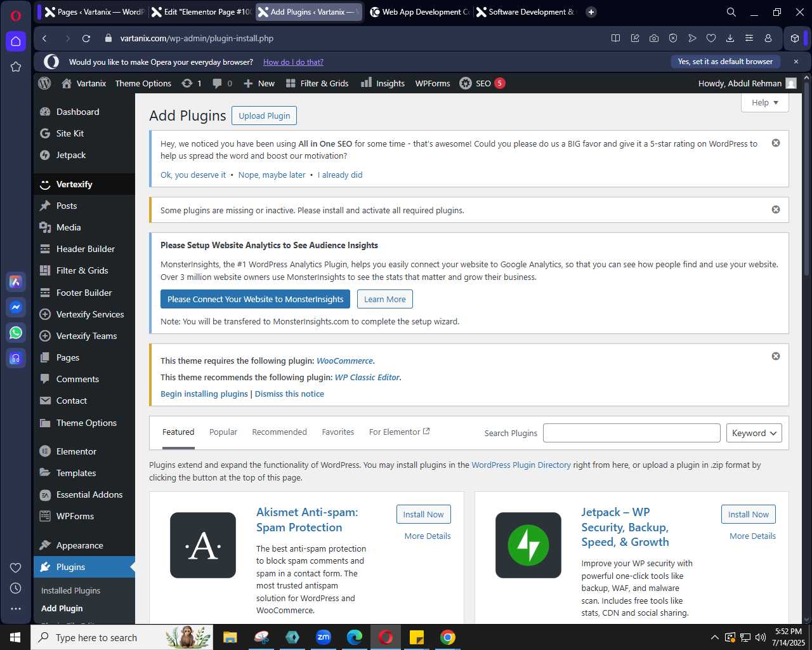The image size is (812, 650).
Task: Open Elementor in WordPress sidebar
Action: pos(76,451)
